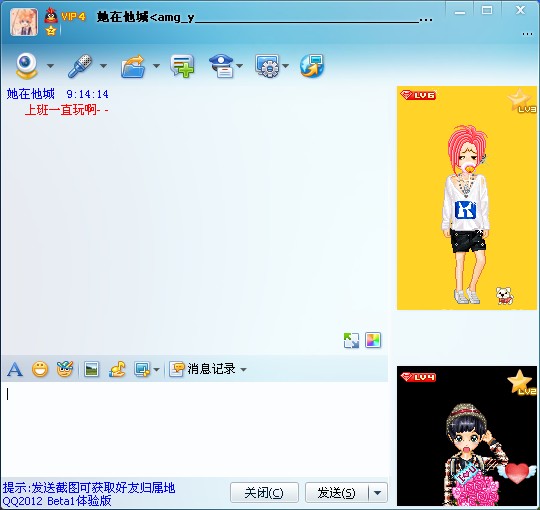Send a window shake via music note icon
The width and height of the screenshot is (540, 510).
tap(117, 370)
